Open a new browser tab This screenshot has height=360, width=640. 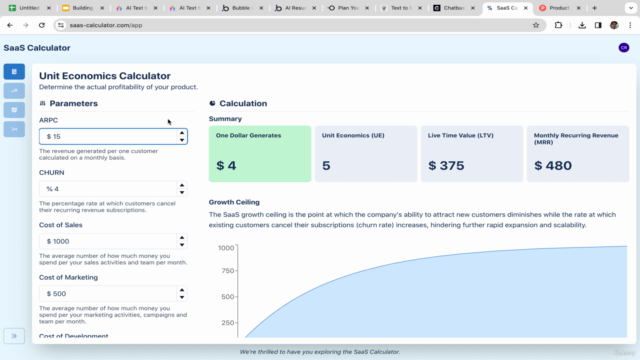[x=594, y=8]
